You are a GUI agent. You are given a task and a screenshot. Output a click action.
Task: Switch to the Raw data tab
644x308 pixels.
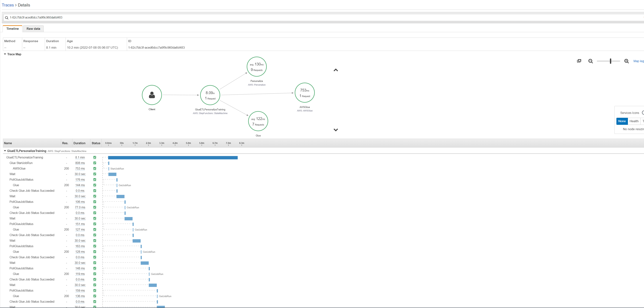pyautogui.click(x=33, y=29)
